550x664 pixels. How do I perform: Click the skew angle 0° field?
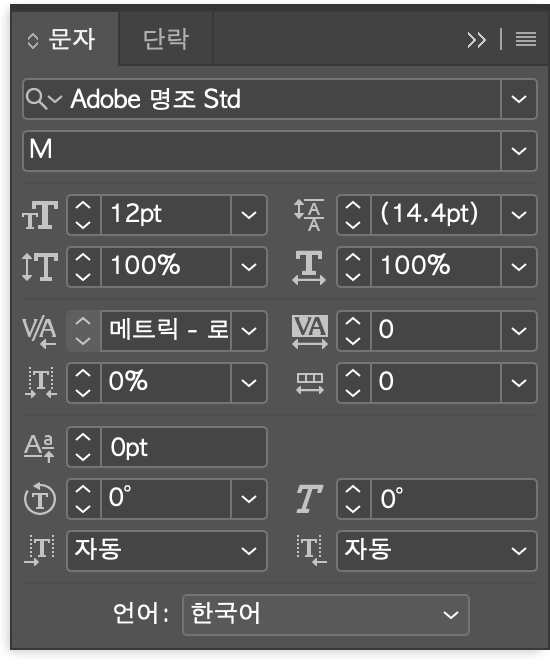[x=454, y=499]
